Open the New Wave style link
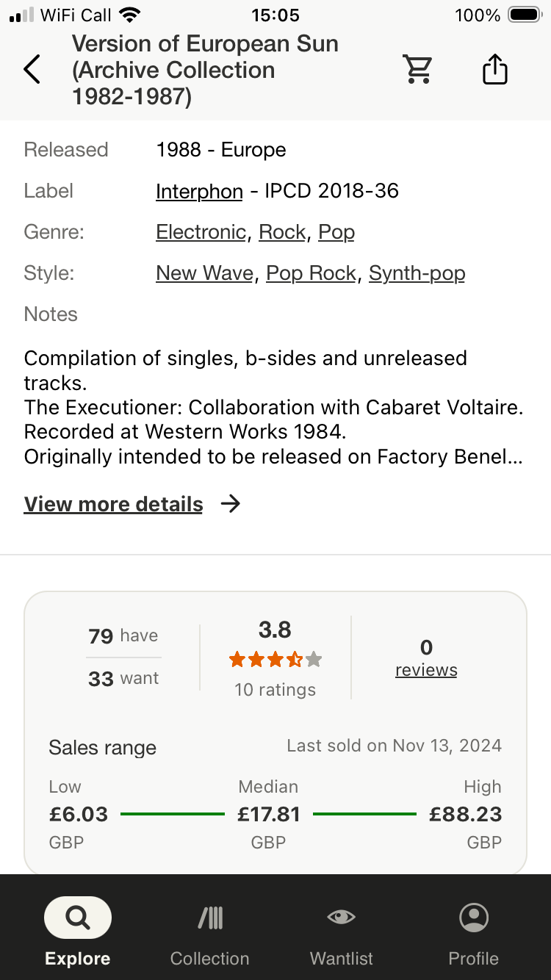551x980 pixels. 205,274
